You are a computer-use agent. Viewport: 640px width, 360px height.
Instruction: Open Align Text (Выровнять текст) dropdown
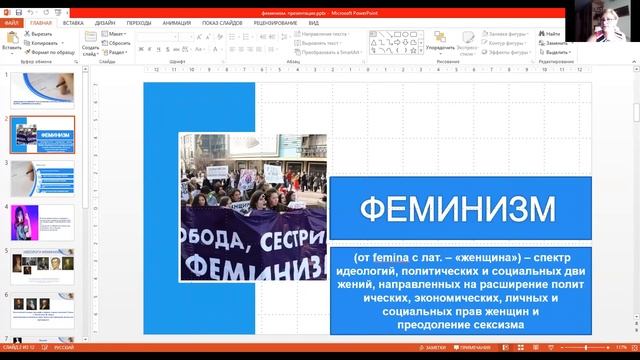point(318,43)
